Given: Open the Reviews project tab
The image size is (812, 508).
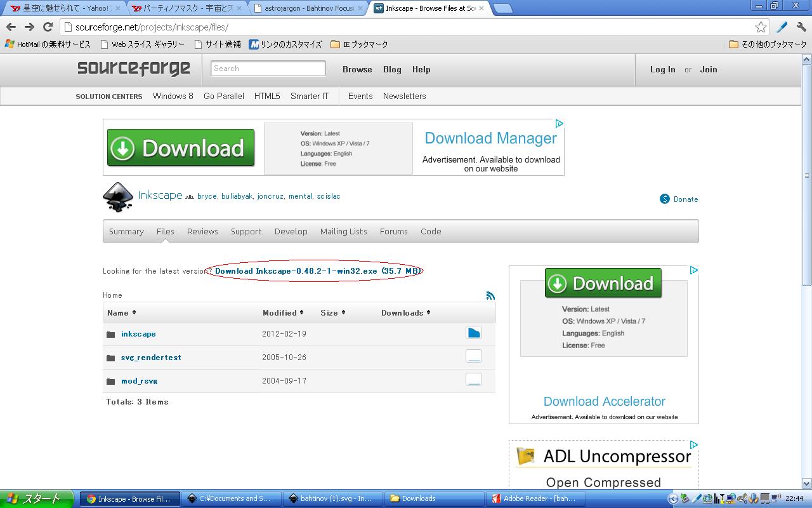Looking at the screenshot, I should click(202, 231).
